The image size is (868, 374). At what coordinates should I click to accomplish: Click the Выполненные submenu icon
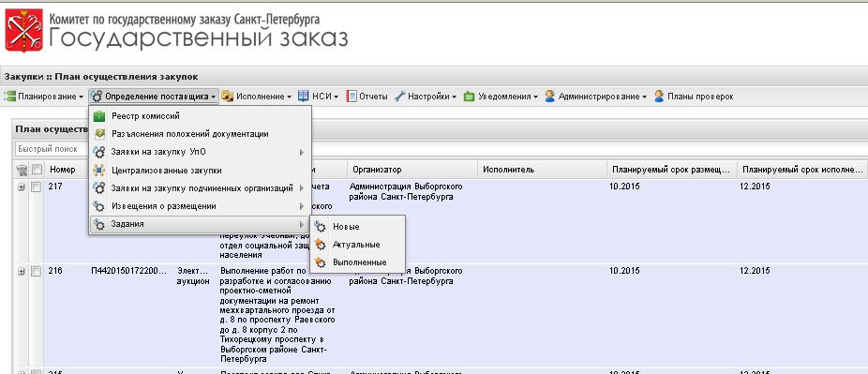(320, 262)
